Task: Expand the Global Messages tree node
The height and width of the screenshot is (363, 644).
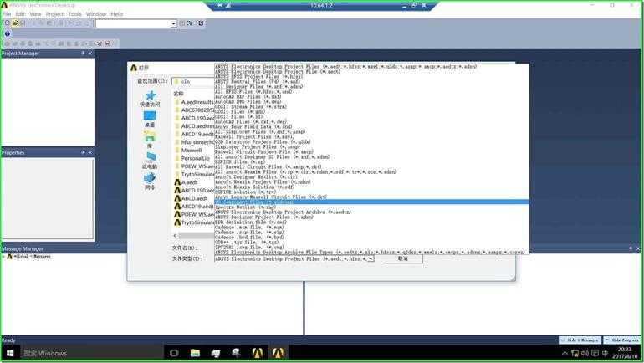Action: [3, 256]
